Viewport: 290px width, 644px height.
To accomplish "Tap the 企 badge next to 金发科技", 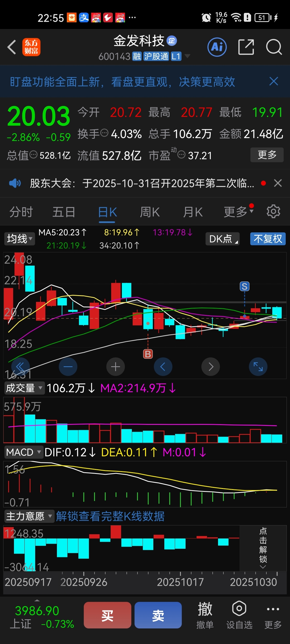I will point(172,41).
